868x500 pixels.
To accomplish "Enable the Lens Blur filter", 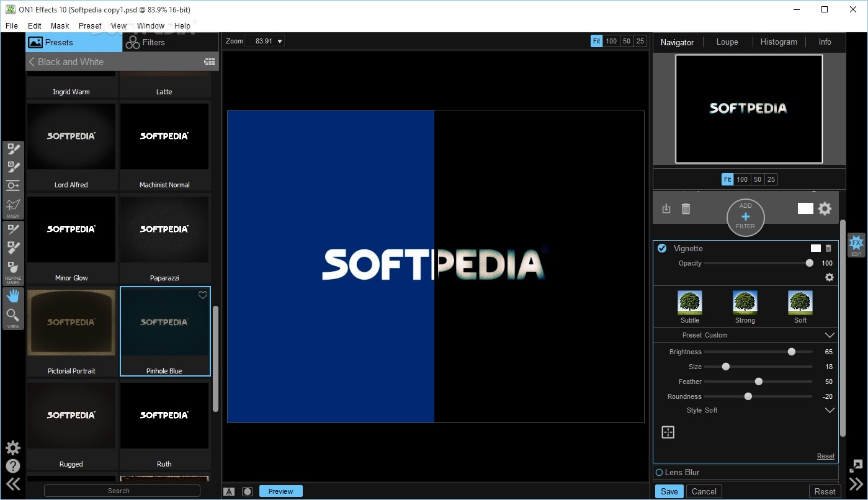I will click(659, 472).
